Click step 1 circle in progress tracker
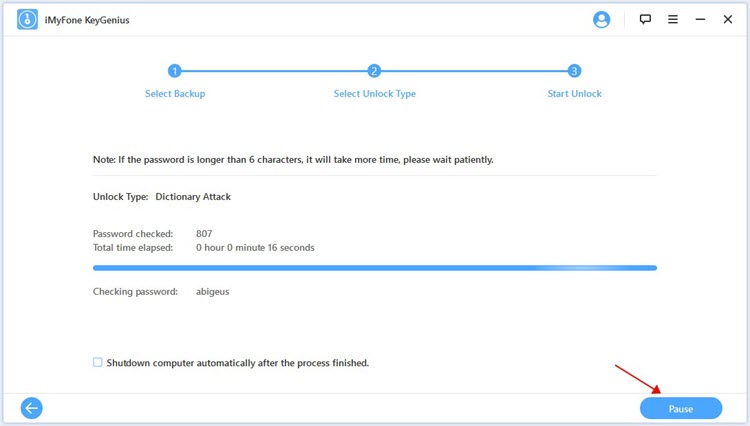 point(175,71)
